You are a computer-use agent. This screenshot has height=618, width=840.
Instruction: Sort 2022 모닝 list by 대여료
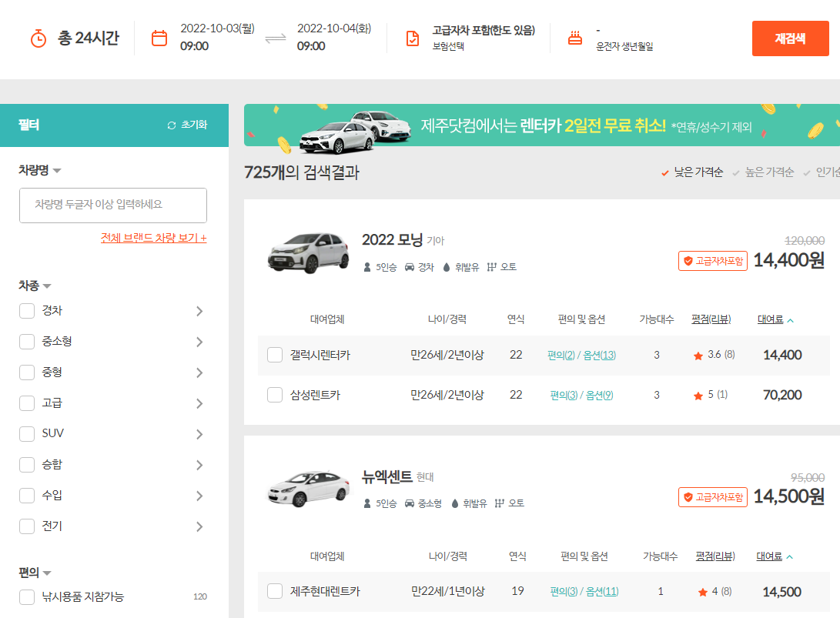click(775, 319)
